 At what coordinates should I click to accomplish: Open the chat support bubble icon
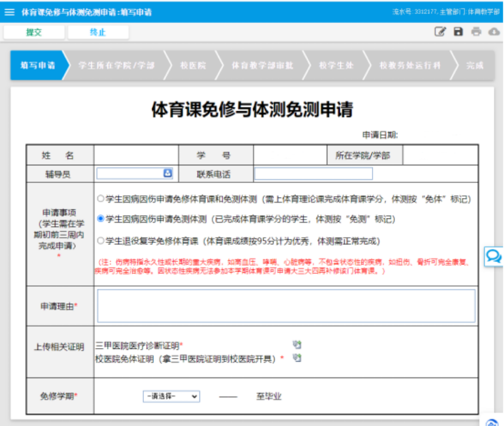point(494,256)
